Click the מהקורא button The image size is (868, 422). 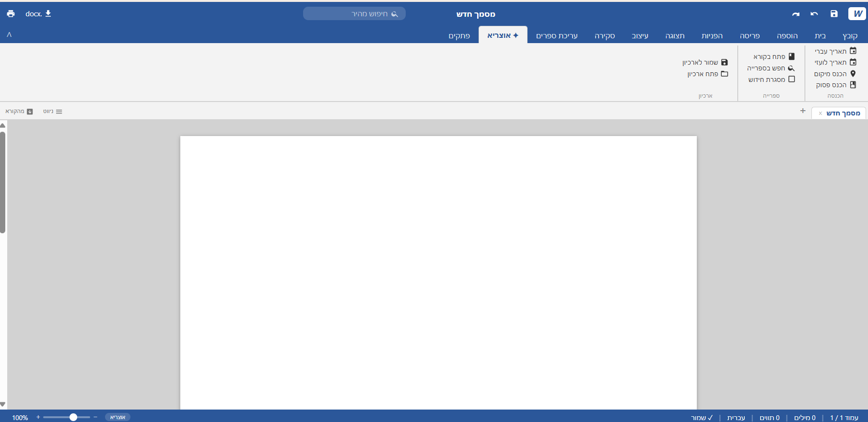[x=19, y=111]
